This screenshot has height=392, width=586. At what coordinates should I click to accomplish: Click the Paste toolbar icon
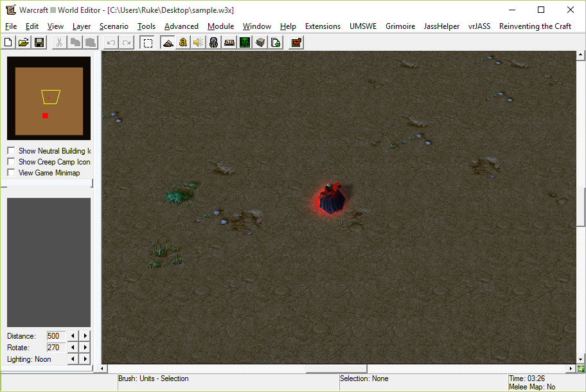(91, 42)
